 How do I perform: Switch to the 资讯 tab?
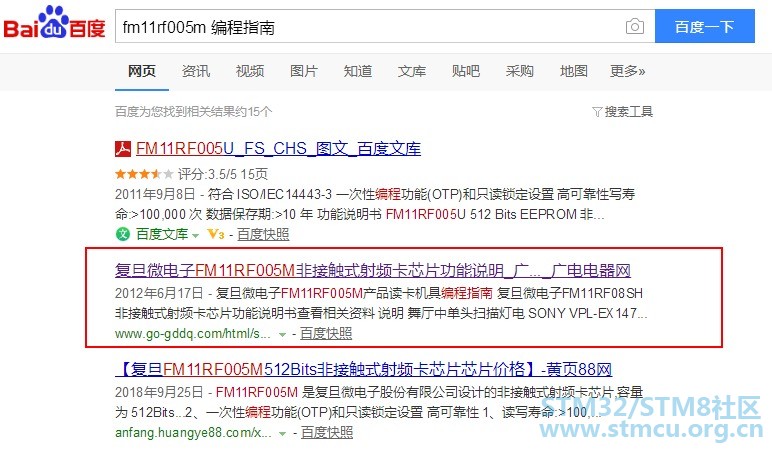pyautogui.click(x=196, y=71)
